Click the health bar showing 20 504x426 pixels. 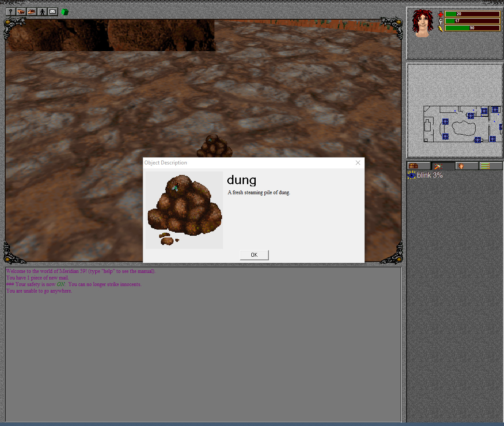point(472,14)
